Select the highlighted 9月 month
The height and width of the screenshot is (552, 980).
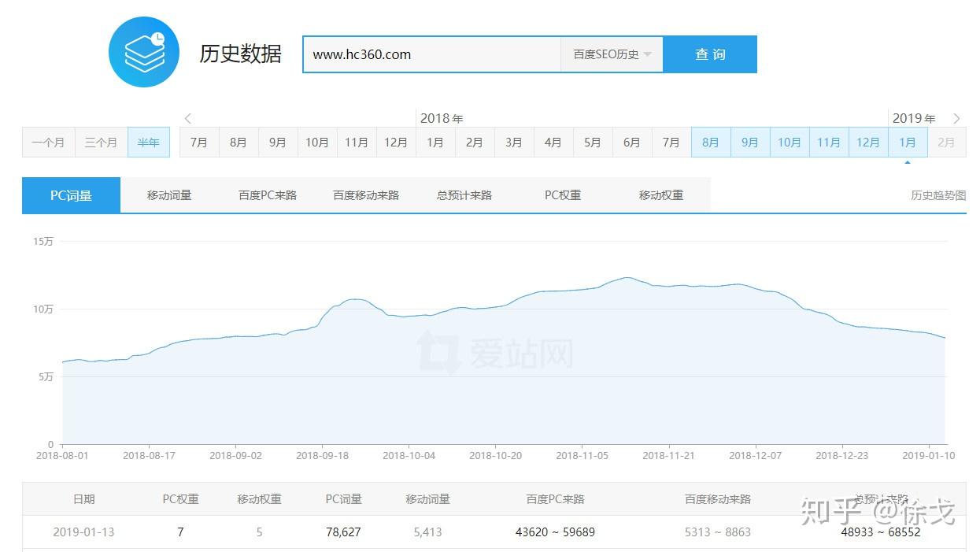750,143
